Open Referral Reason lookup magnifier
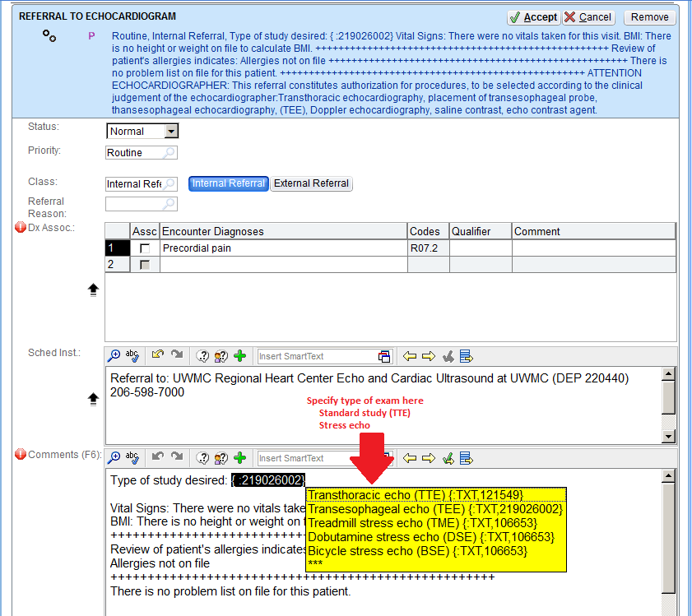 tap(169, 204)
